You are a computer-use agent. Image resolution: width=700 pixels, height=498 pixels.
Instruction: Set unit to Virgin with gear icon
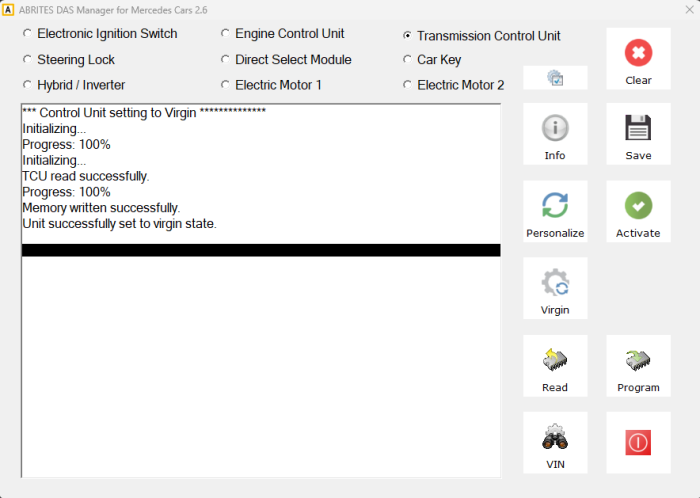pyautogui.click(x=555, y=289)
